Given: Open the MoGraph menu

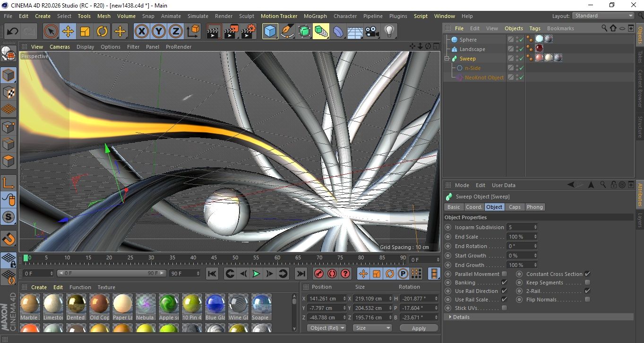Looking at the screenshot, I should coord(315,16).
